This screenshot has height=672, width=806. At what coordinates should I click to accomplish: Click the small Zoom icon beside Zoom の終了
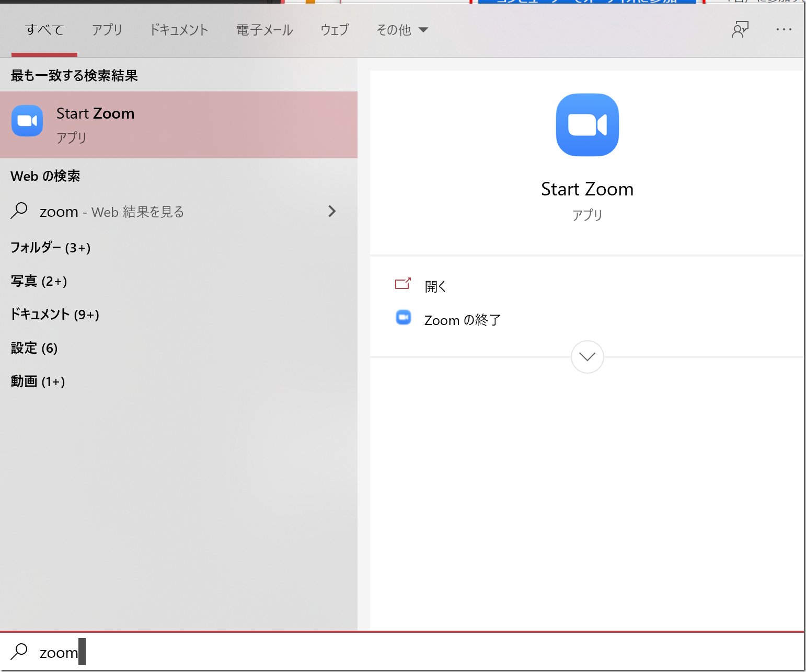click(404, 318)
